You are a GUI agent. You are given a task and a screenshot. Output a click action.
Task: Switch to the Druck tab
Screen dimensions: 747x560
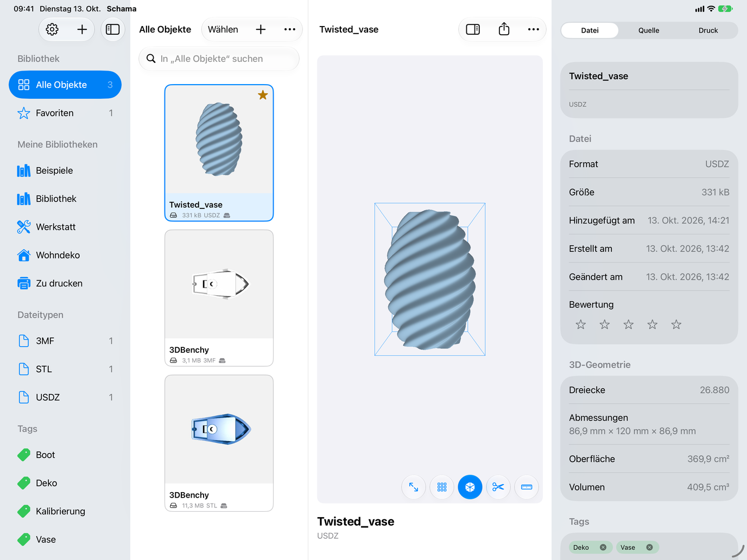[708, 30]
